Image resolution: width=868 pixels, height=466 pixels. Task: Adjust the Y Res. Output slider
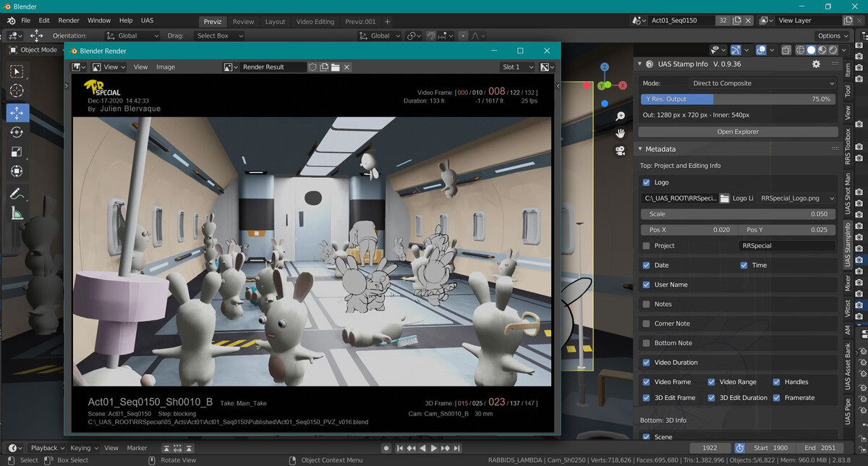coord(738,99)
